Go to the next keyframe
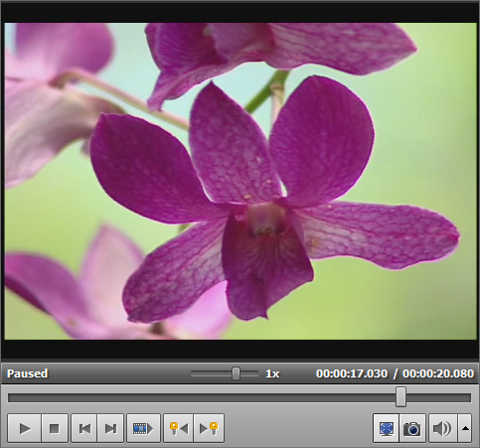This screenshot has width=480, height=448. (x=209, y=428)
